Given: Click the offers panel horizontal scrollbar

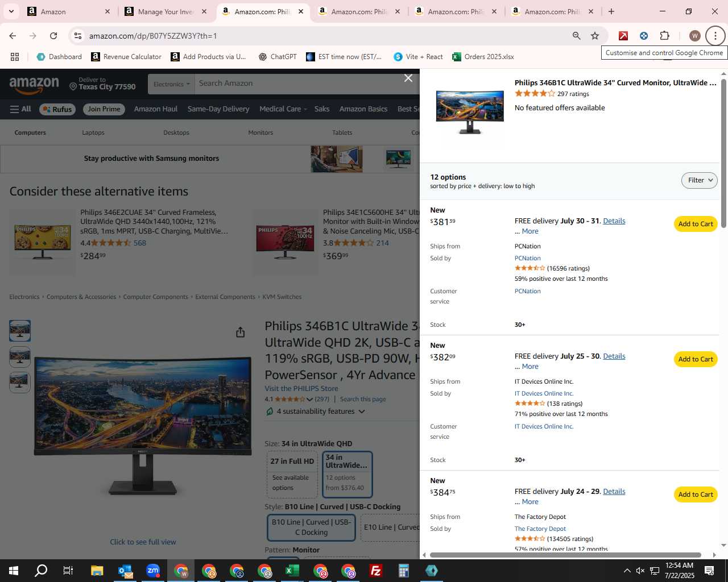Looking at the screenshot, I should [565, 555].
